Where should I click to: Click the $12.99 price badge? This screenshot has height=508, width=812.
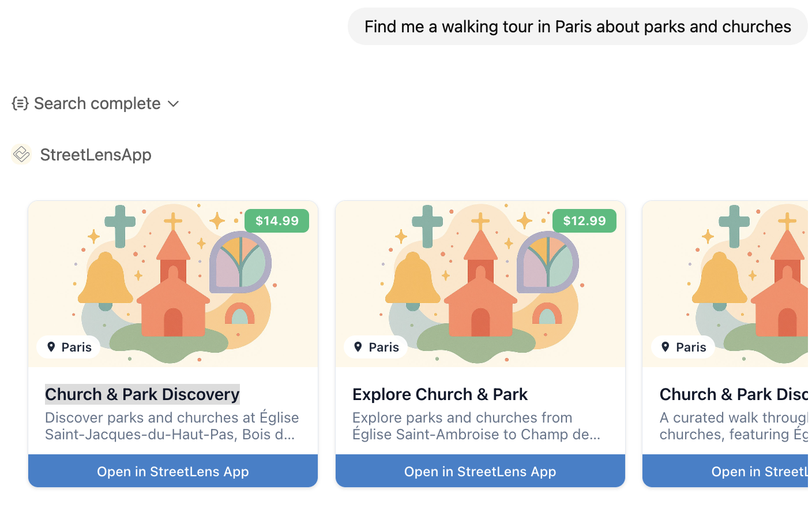[x=584, y=221]
